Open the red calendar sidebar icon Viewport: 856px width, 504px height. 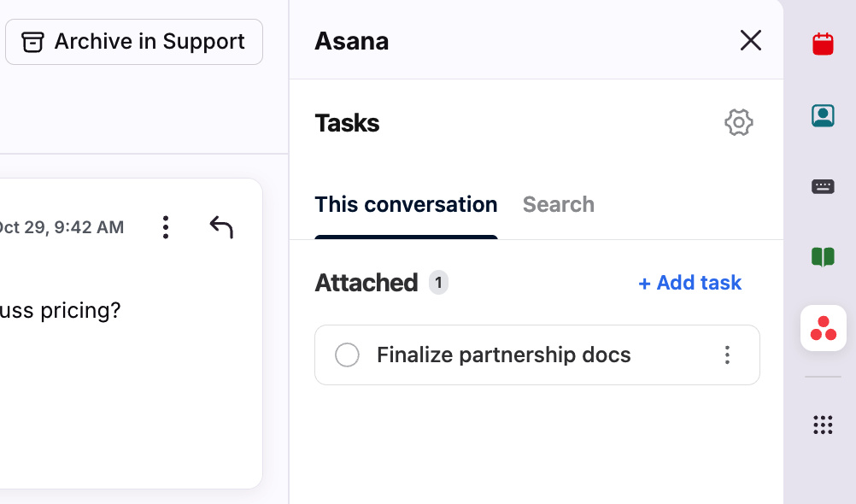point(823,44)
